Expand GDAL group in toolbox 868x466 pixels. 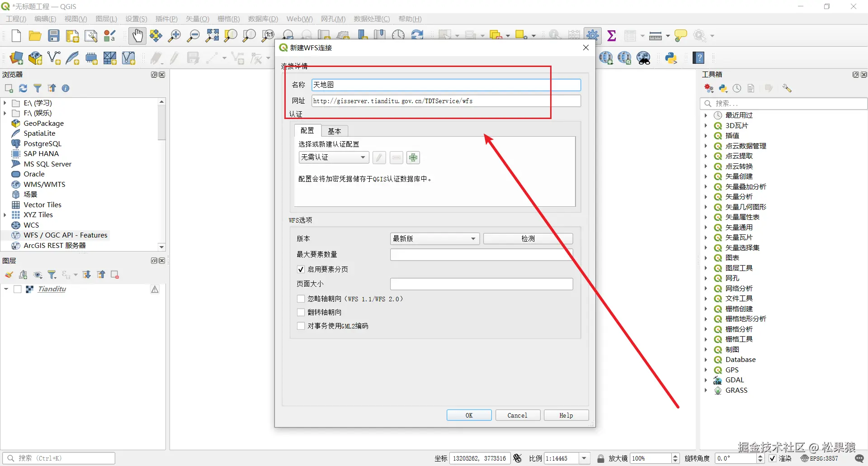706,380
